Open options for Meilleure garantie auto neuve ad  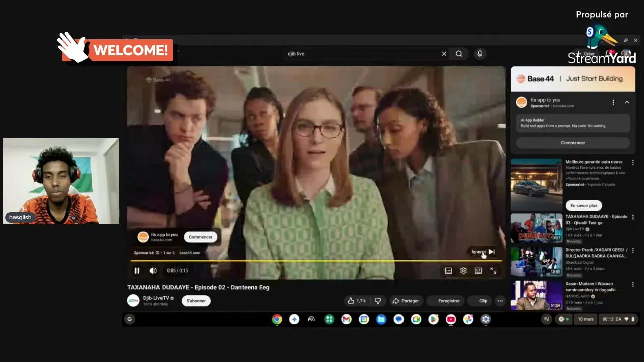[633, 163]
